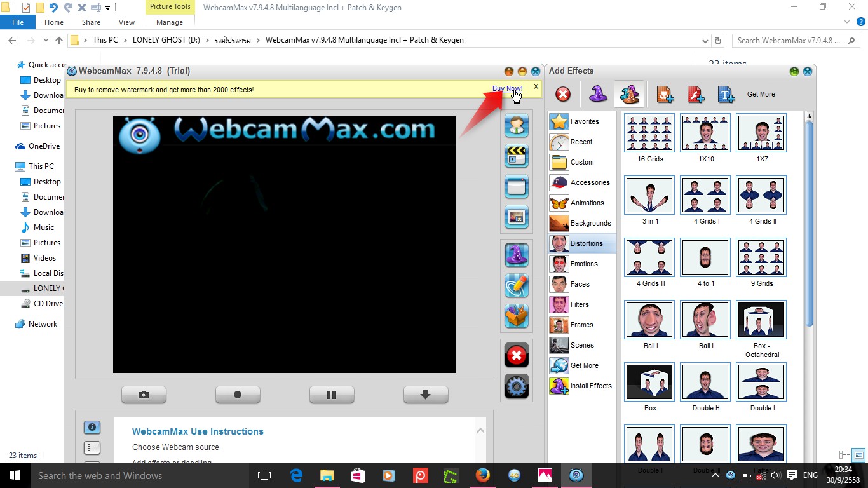Remove all effects with the red X
The height and width of the screenshot is (488, 868).
pyautogui.click(x=563, y=95)
